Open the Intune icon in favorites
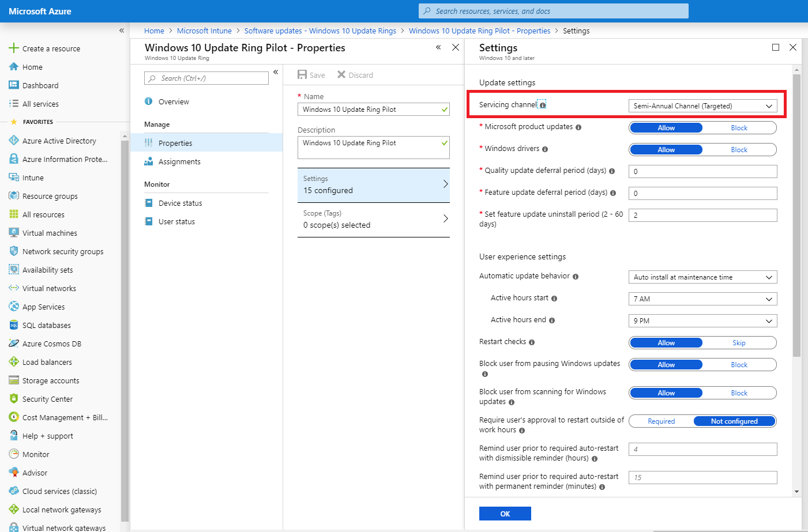808x532 pixels. click(x=14, y=178)
